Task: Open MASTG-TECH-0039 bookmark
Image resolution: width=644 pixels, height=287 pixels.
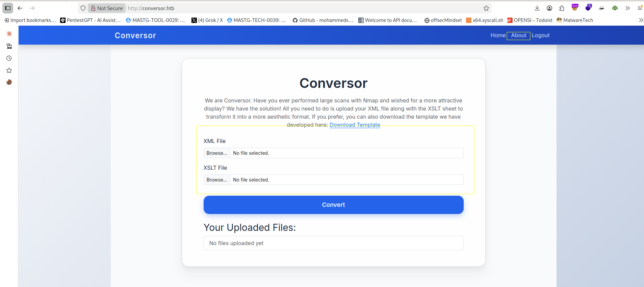Action: pos(256,20)
